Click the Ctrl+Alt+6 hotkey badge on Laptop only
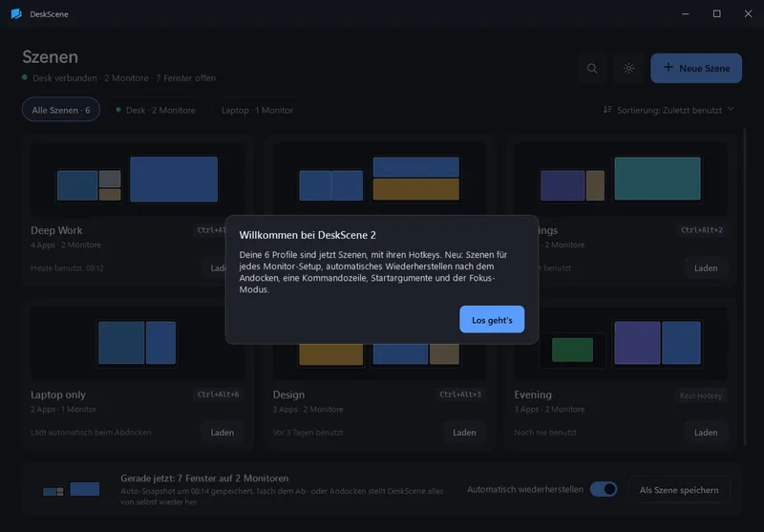This screenshot has height=532, width=764. click(x=219, y=394)
